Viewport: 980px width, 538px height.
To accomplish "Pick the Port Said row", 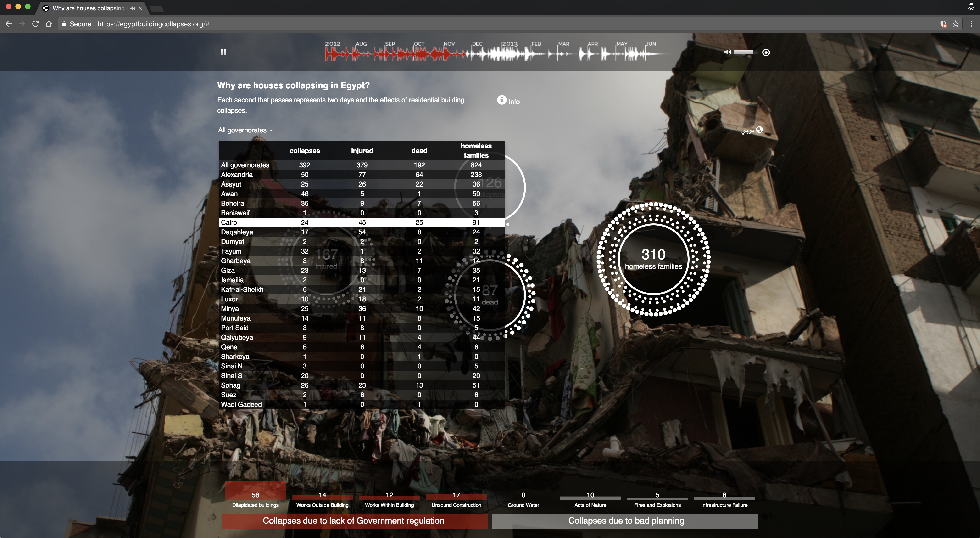I will coord(362,328).
